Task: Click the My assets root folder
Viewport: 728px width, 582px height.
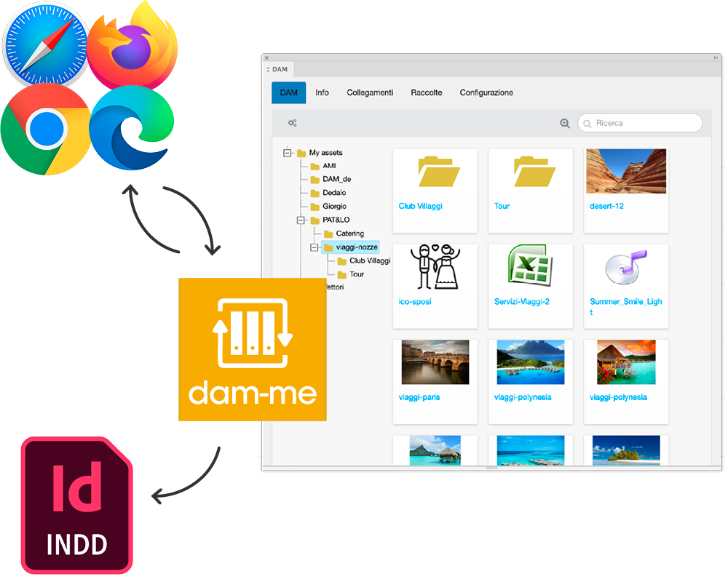Action: tap(320, 153)
